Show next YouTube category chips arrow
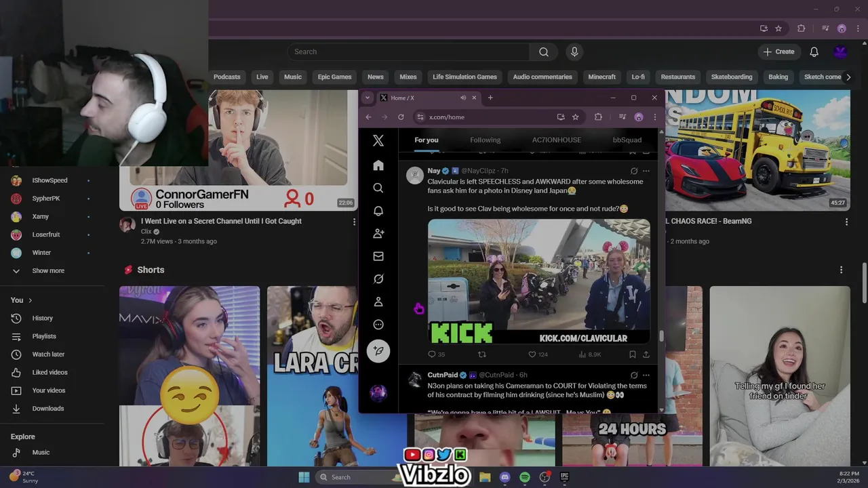This screenshot has height=488, width=868. coord(848,77)
